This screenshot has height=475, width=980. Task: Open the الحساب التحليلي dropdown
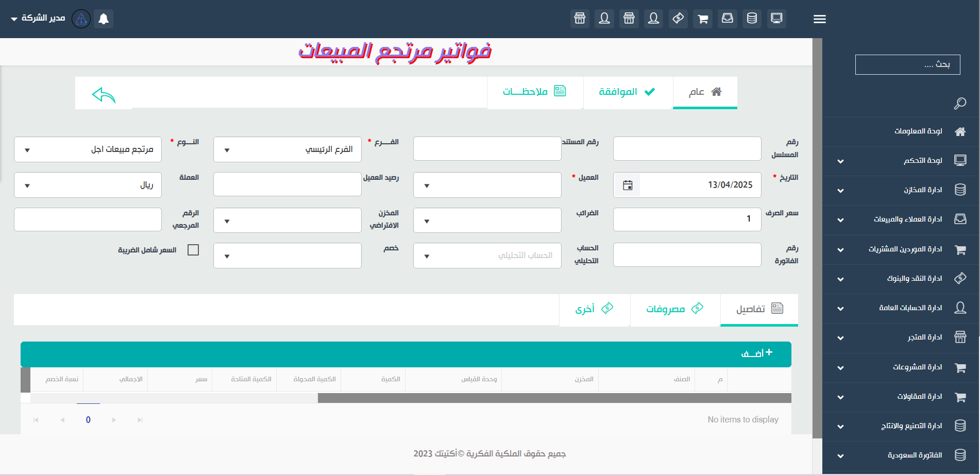click(487, 256)
